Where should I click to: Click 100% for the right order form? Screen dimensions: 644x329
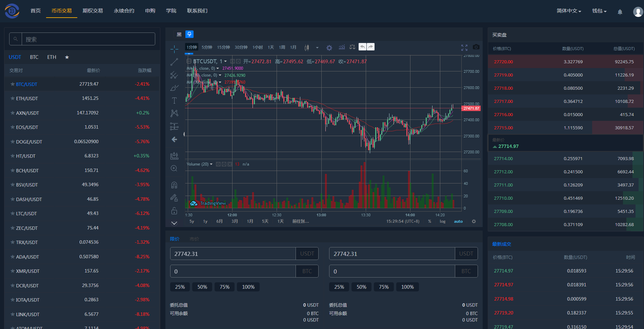407,287
